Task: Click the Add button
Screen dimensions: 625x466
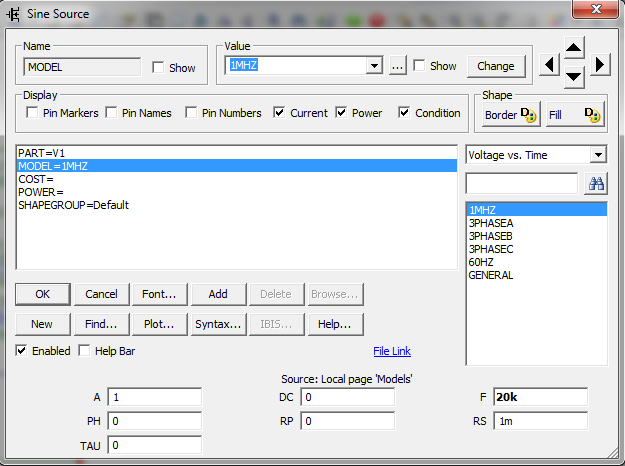Action: pyautogui.click(x=218, y=294)
